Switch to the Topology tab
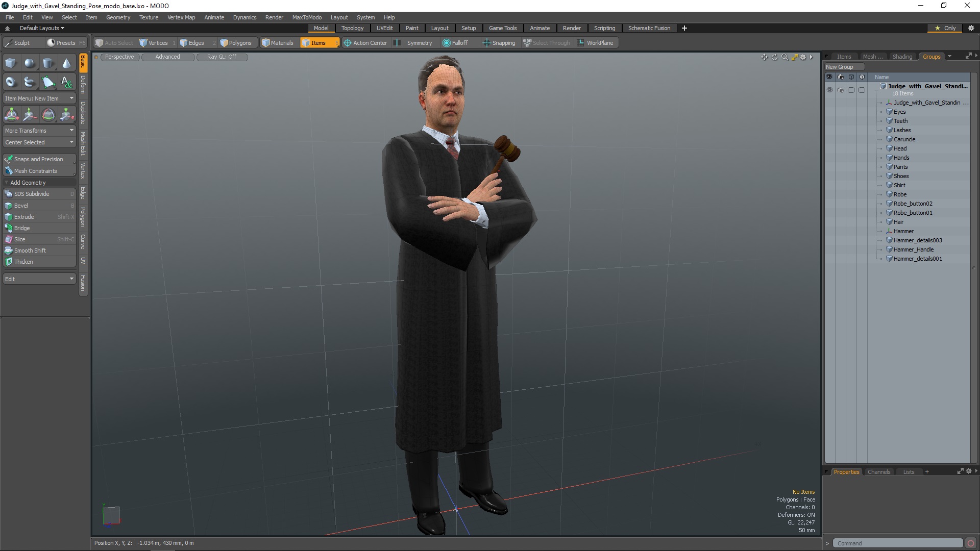 tap(352, 28)
